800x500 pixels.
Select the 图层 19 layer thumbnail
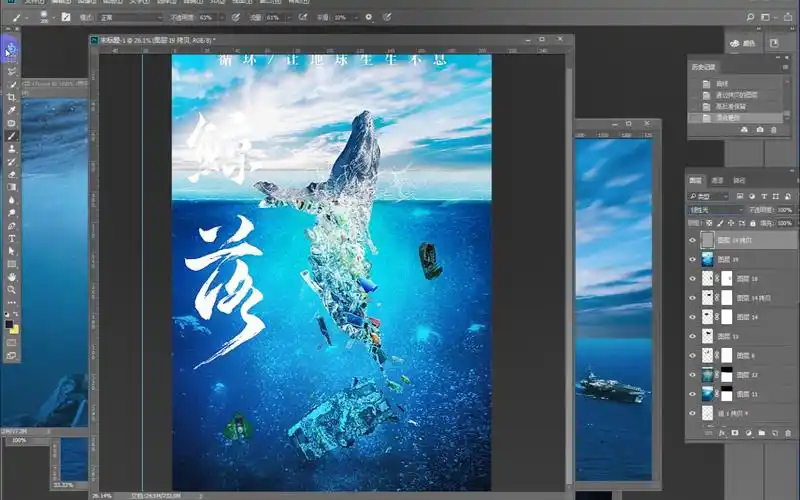pos(709,259)
